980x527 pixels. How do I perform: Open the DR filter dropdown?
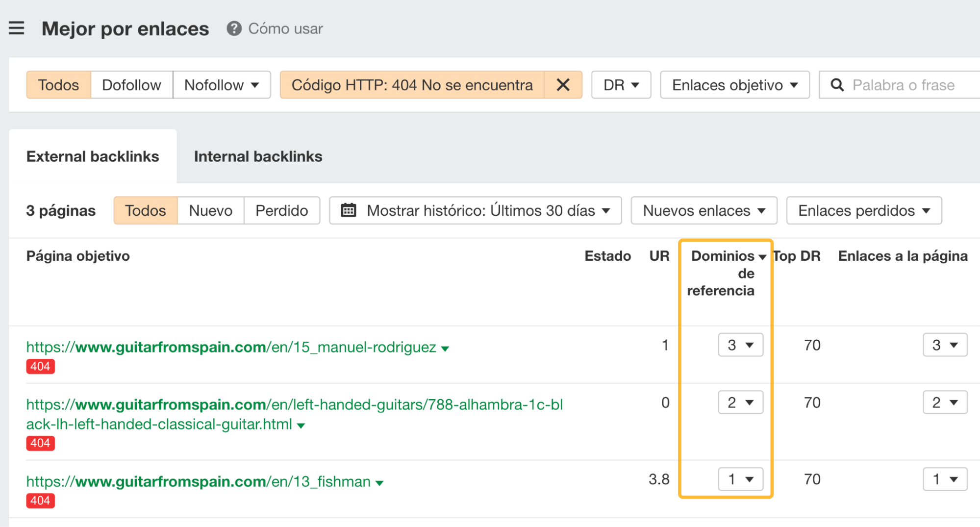pos(620,84)
